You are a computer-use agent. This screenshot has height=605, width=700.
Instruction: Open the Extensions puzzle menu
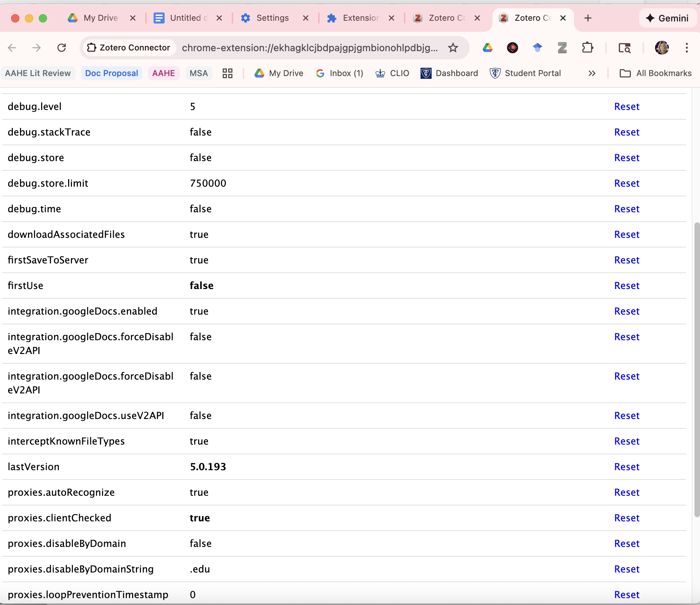[588, 48]
